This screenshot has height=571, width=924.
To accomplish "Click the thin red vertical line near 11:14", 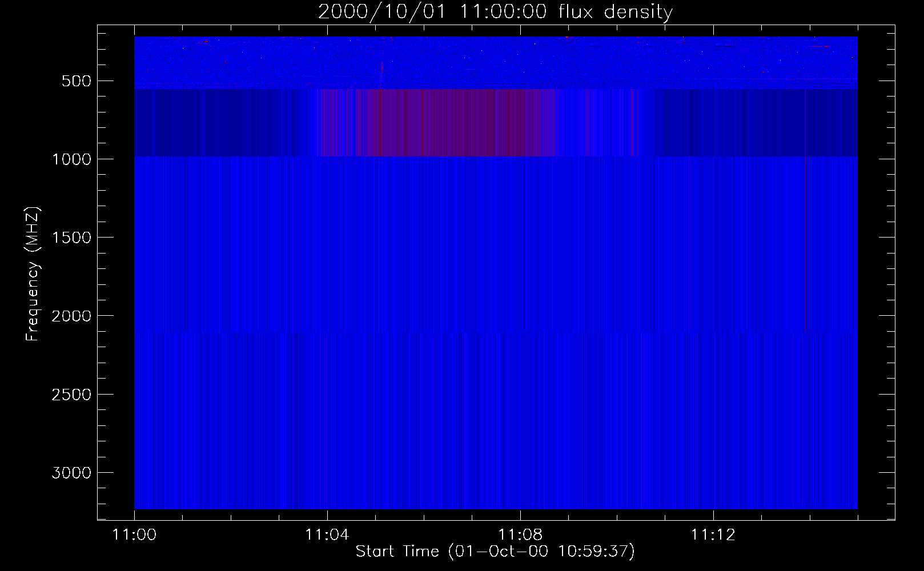I will [x=805, y=210].
